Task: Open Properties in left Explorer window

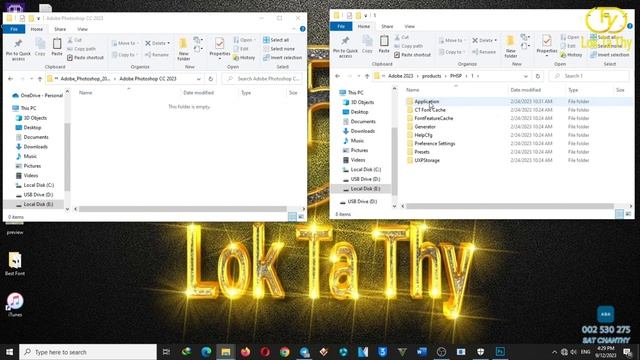Action: [x=220, y=48]
